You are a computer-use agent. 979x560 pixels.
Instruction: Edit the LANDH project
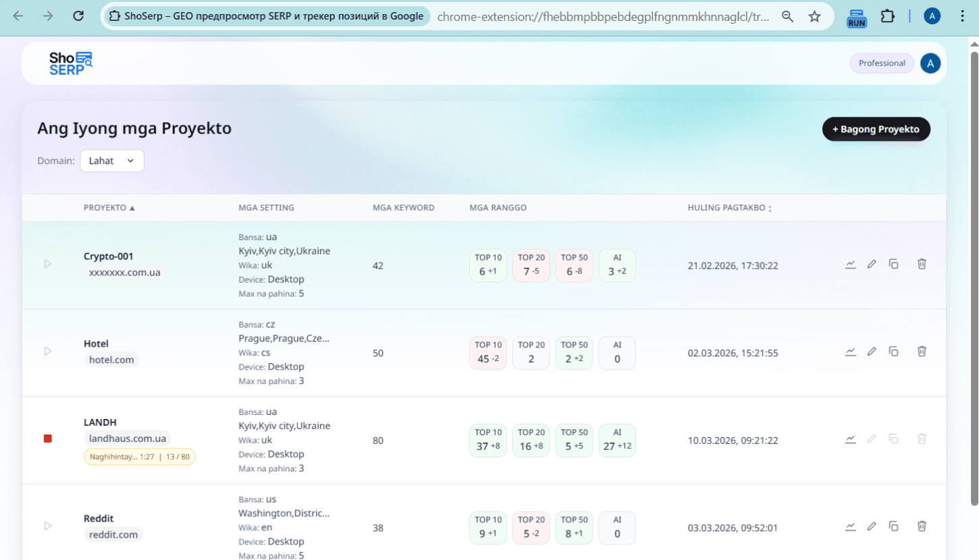(x=872, y=439)
